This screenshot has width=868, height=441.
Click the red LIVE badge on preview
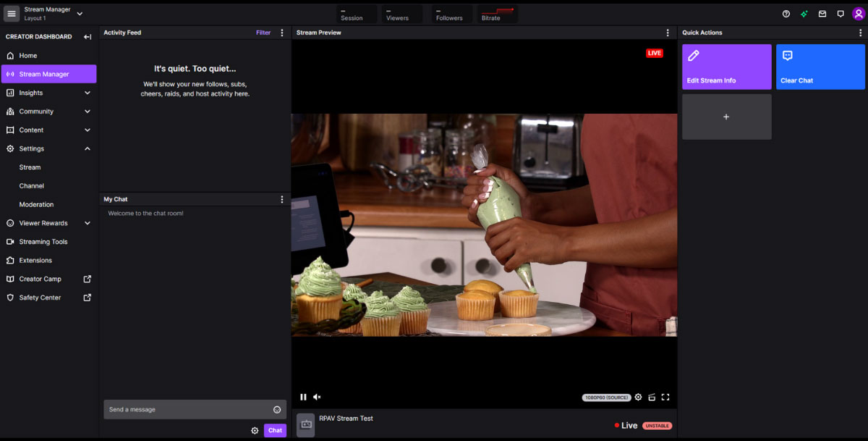pyautogui.click(x=655, y=53)
